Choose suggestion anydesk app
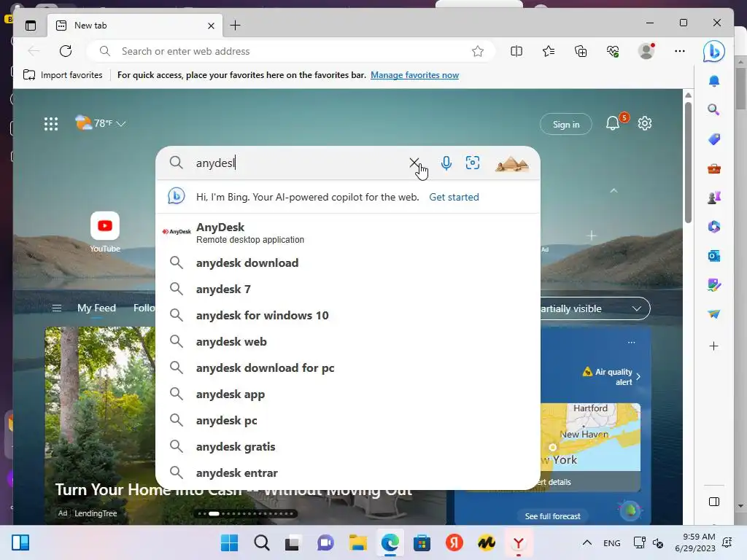 pos(348,394)
